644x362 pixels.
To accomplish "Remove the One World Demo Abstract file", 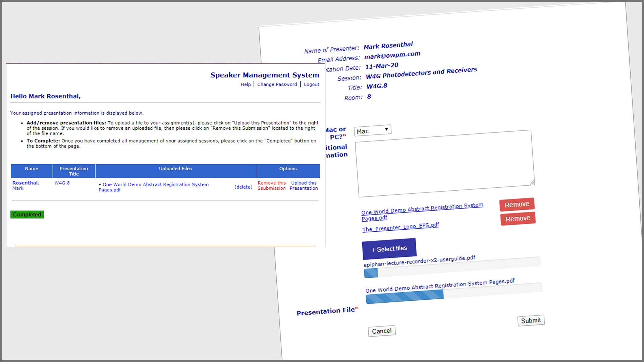I will tap(517, 204).
